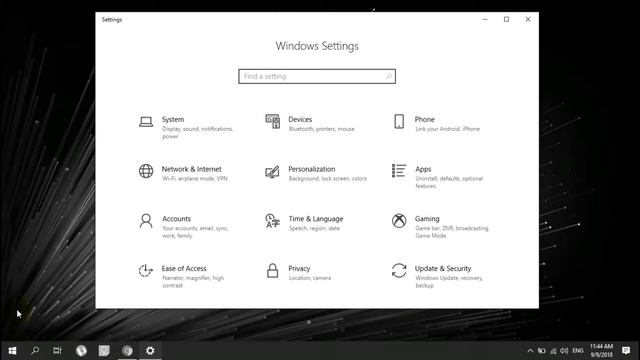Select the Time & Language label
640x360 pixels.
316,219
